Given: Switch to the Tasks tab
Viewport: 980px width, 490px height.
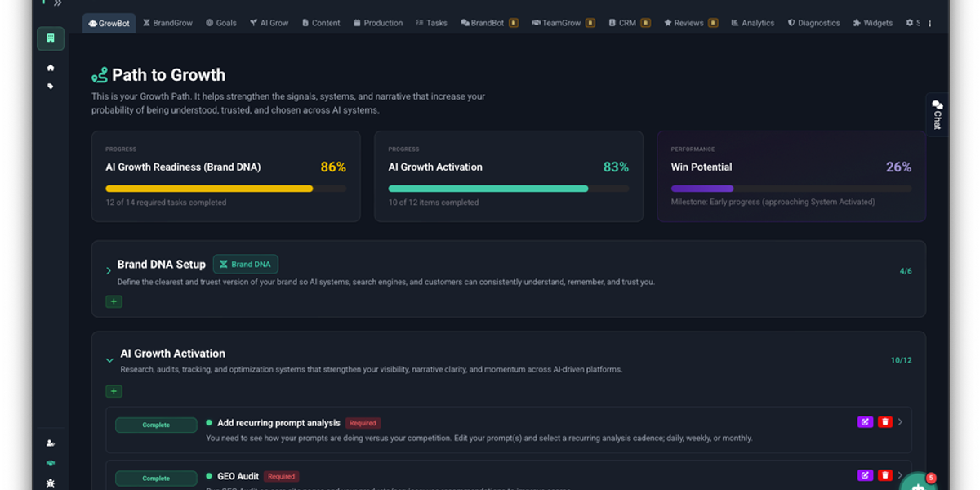Looking at the screenshot, I should click(431, 23).
